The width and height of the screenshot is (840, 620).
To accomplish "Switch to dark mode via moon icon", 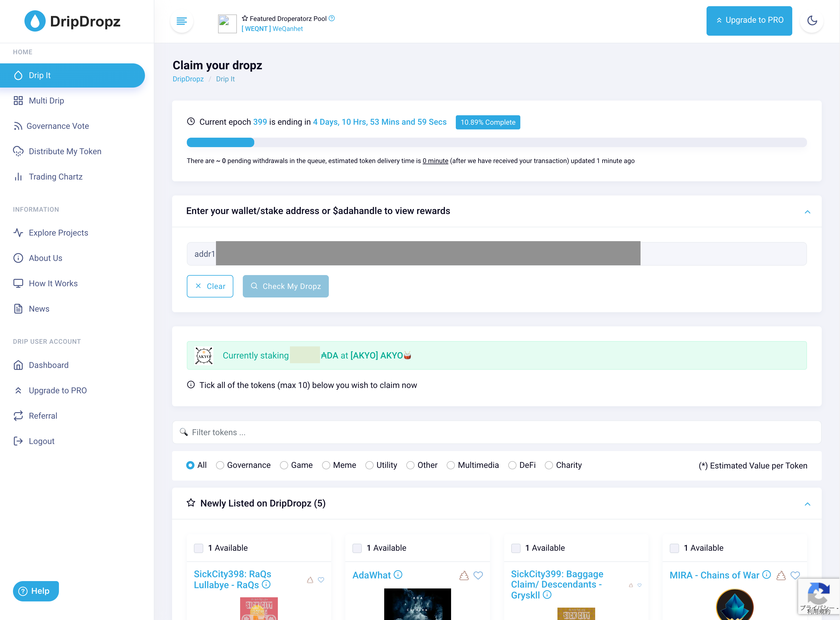I will (812, 20).
